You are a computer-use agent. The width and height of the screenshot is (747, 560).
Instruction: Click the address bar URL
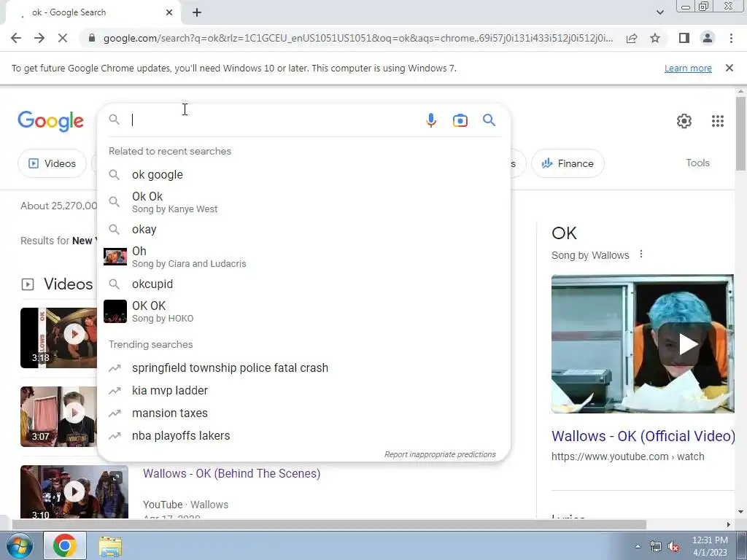point(357,38)
